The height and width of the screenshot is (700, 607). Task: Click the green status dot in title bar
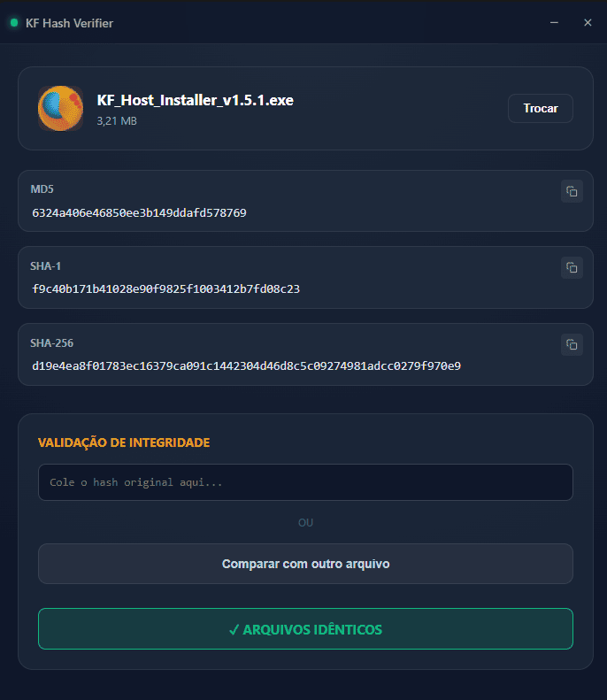(x=14, y=23)
